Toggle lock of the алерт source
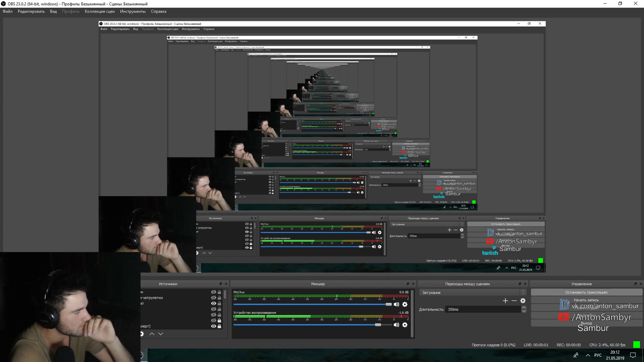The width and height of the screenshot is (644, 362). (x=219, y=326)
